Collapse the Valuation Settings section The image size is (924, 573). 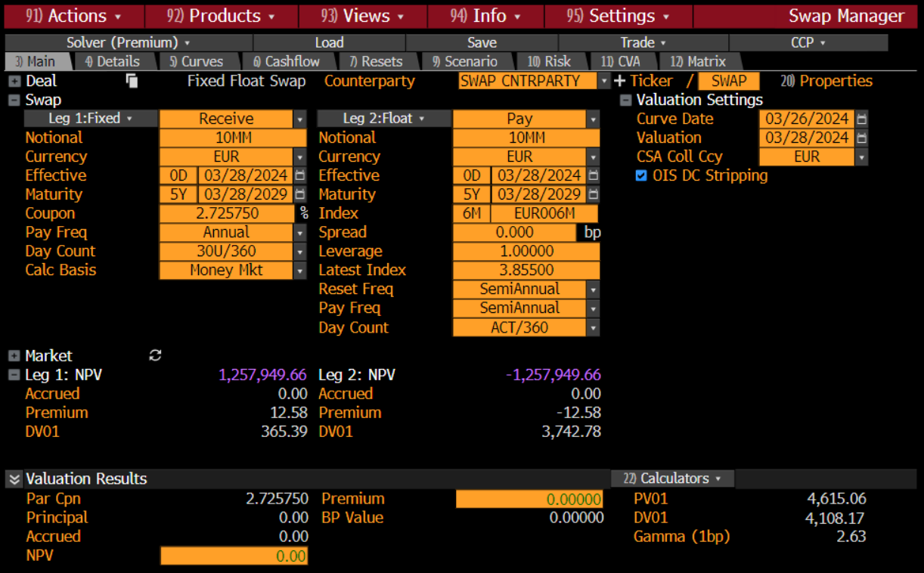click(x=625, y=100)
